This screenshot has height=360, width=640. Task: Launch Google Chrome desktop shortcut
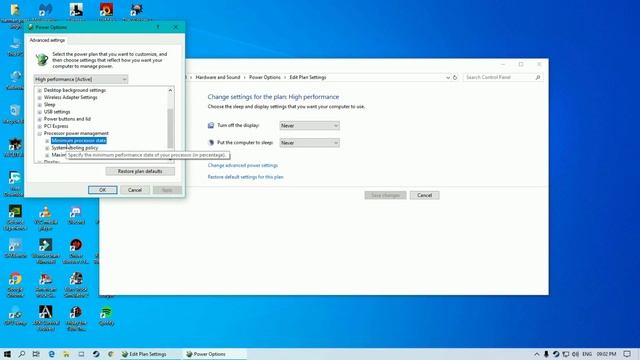15,284
